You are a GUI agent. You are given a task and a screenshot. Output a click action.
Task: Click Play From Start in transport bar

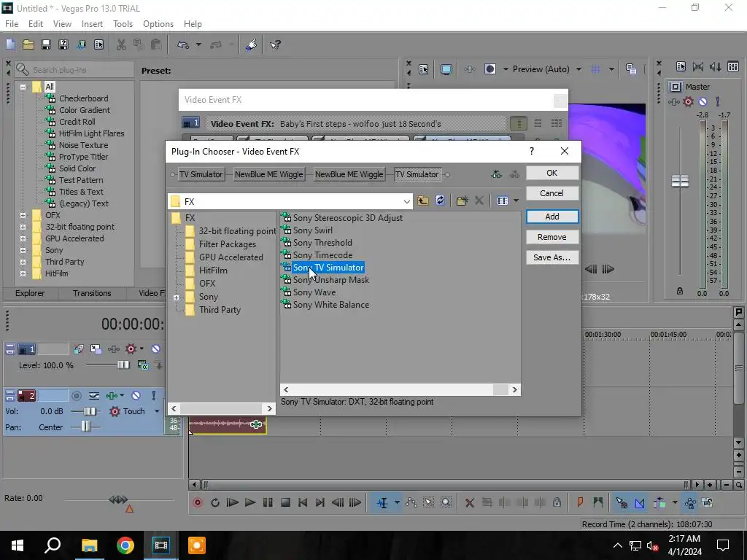(233, 502)
